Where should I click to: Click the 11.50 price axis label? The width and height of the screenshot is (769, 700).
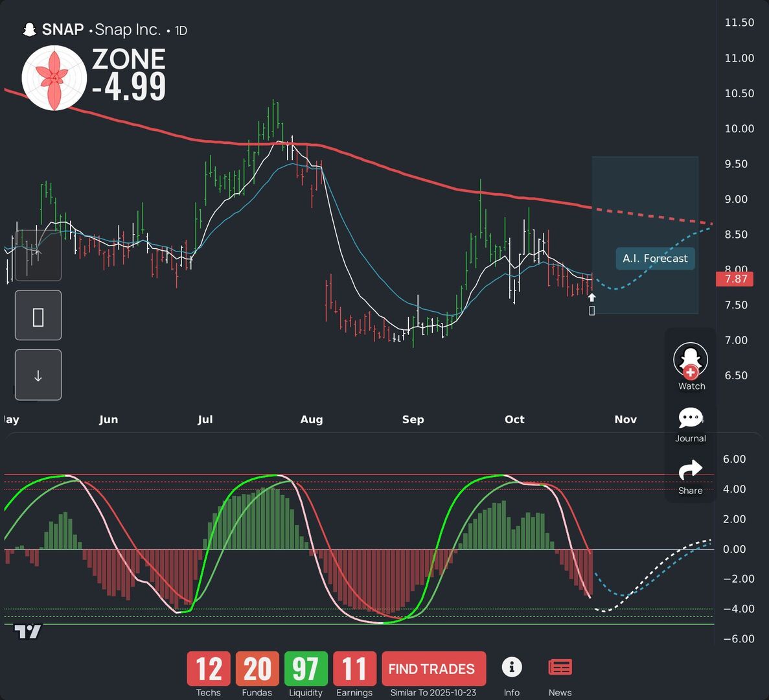coord(740,23)
